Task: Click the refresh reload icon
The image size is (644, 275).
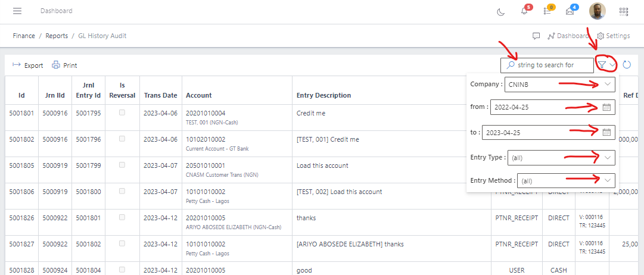Action: click(627, 64)
